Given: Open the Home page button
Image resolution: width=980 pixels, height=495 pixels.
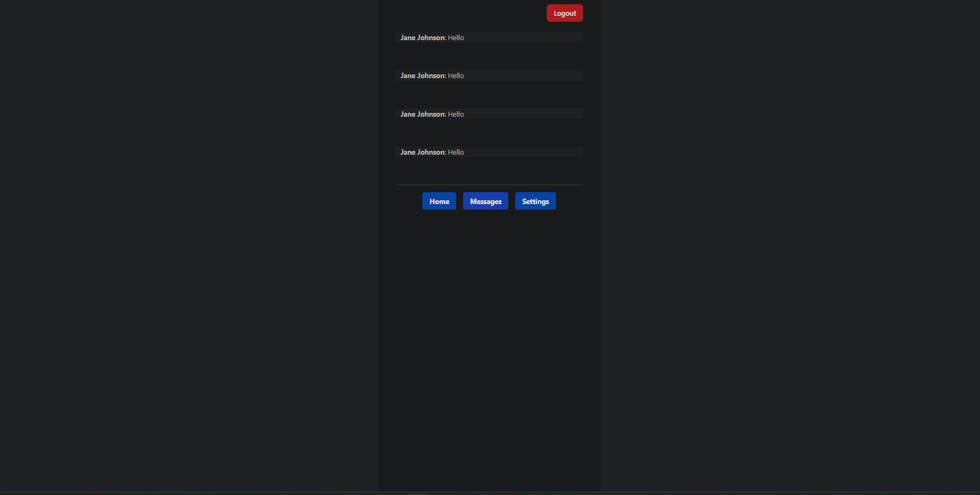Looking at the screenshot, I should tap(439, 201).
